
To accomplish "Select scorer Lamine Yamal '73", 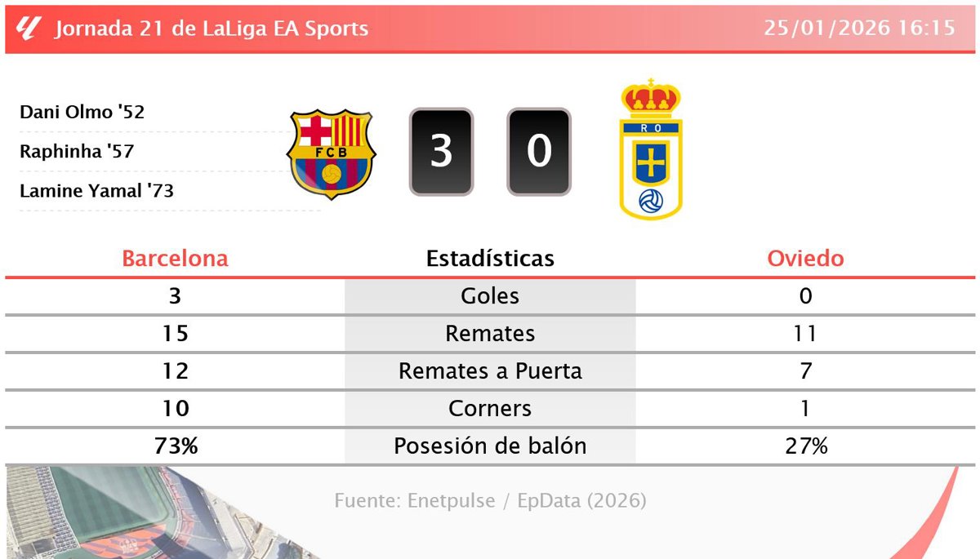I will [x=96, y=191].
